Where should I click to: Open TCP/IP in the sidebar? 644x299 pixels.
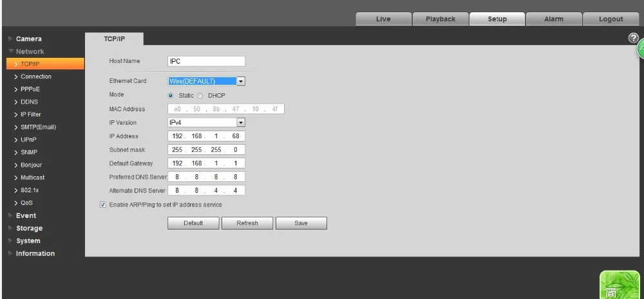(x=45, y=64)
